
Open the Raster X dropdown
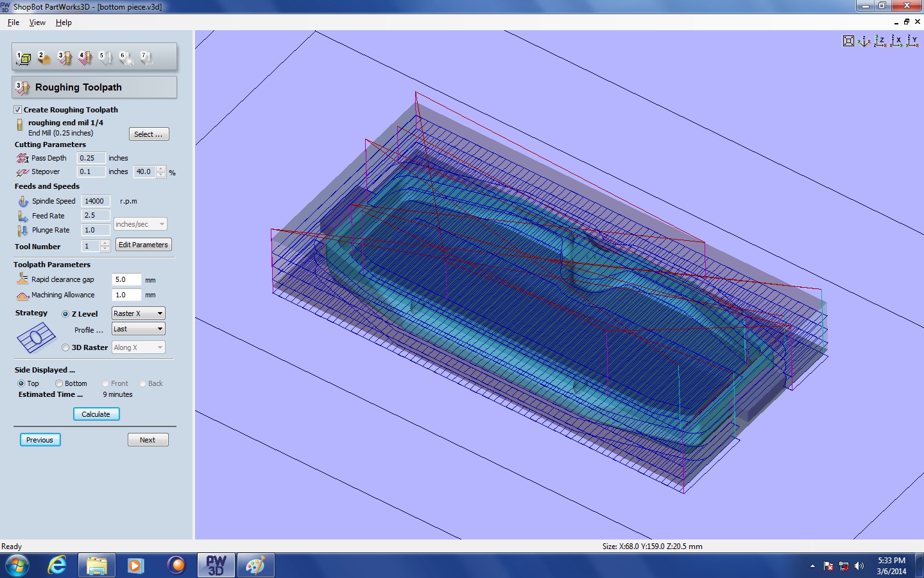pos(139,313)
